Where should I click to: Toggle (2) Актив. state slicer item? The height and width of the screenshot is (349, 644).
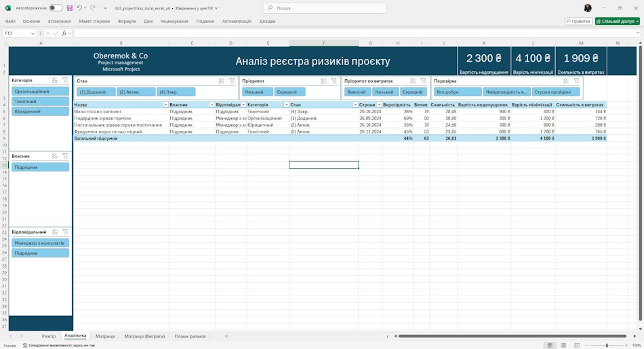point(136,92)
